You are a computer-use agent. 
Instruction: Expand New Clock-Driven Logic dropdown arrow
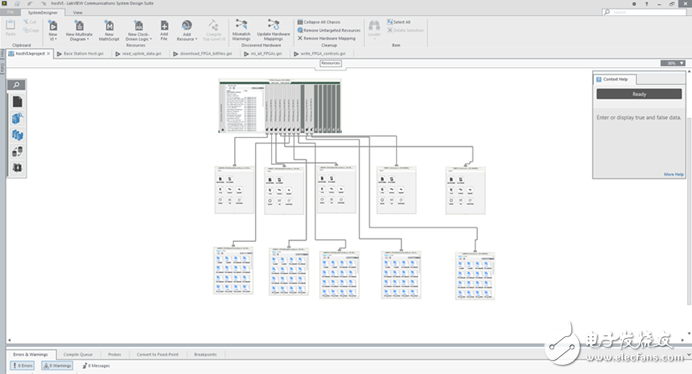point(151,39)
